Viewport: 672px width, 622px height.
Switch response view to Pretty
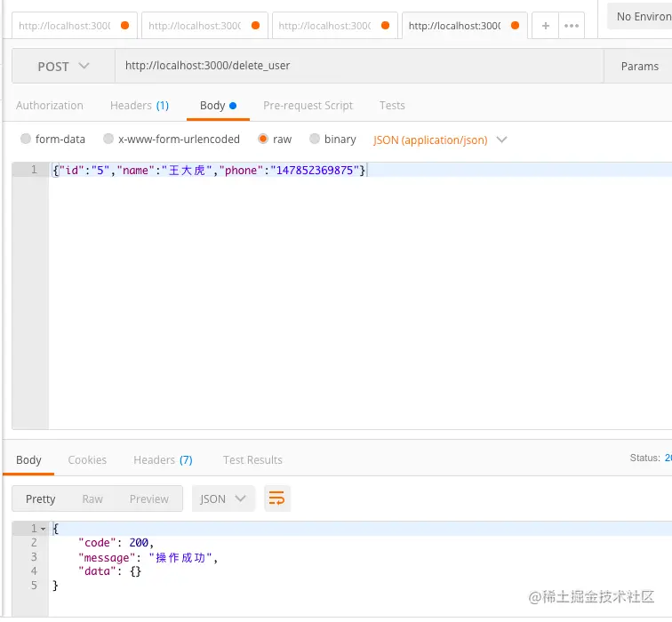(41, 499)
